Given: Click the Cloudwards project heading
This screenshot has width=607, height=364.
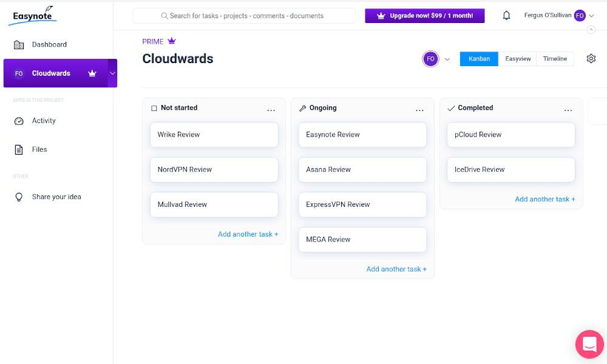Looking at the screenshot, I should point(178,59).
